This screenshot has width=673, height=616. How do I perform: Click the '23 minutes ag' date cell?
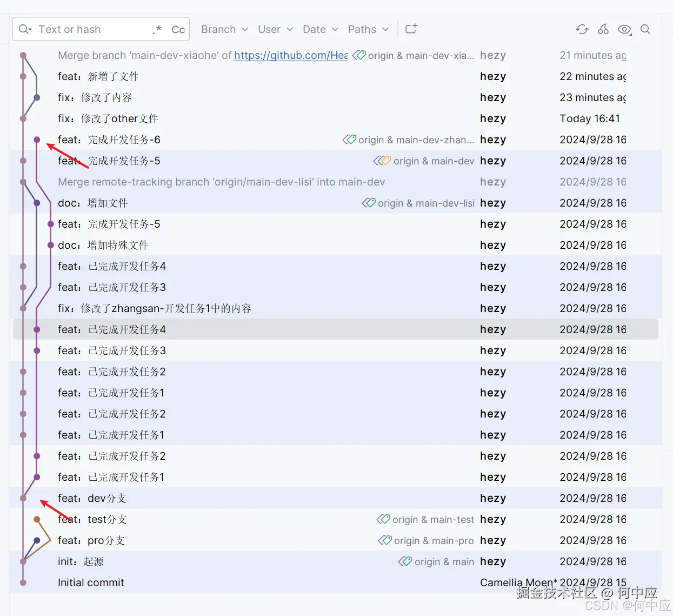tap(593, 97)
